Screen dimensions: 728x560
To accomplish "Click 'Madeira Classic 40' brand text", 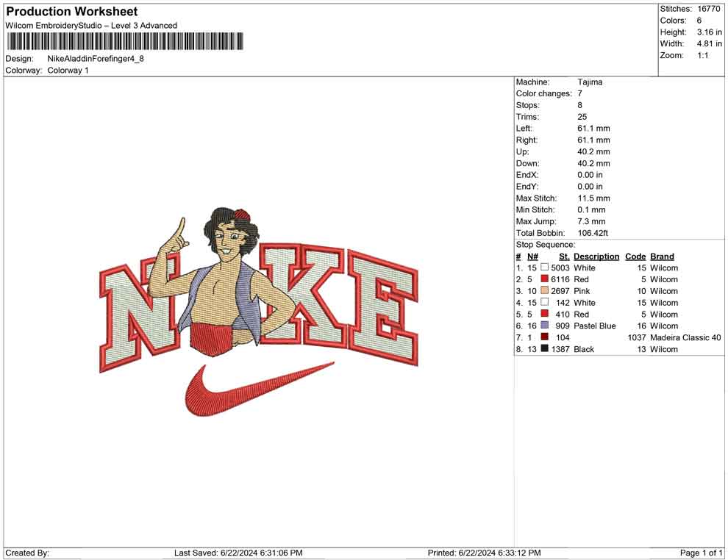I will (685, 337).
